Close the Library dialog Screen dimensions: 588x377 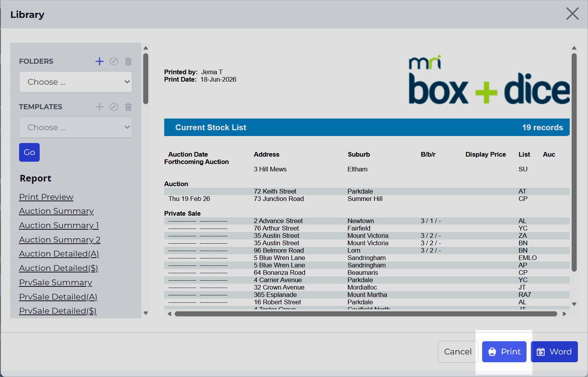click(x=572, y=14)
